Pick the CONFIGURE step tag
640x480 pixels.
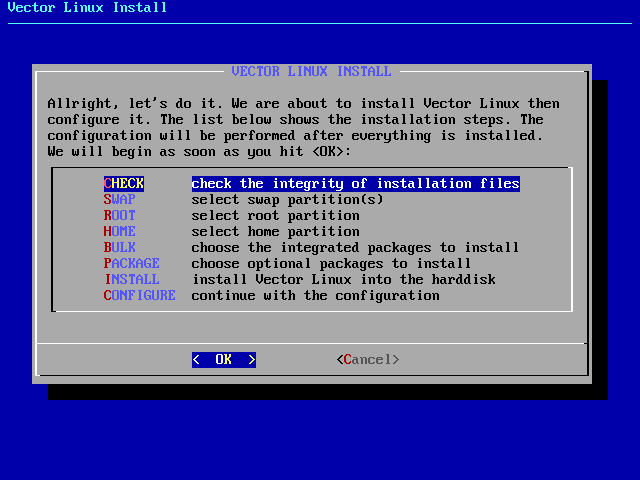(139, 296)
